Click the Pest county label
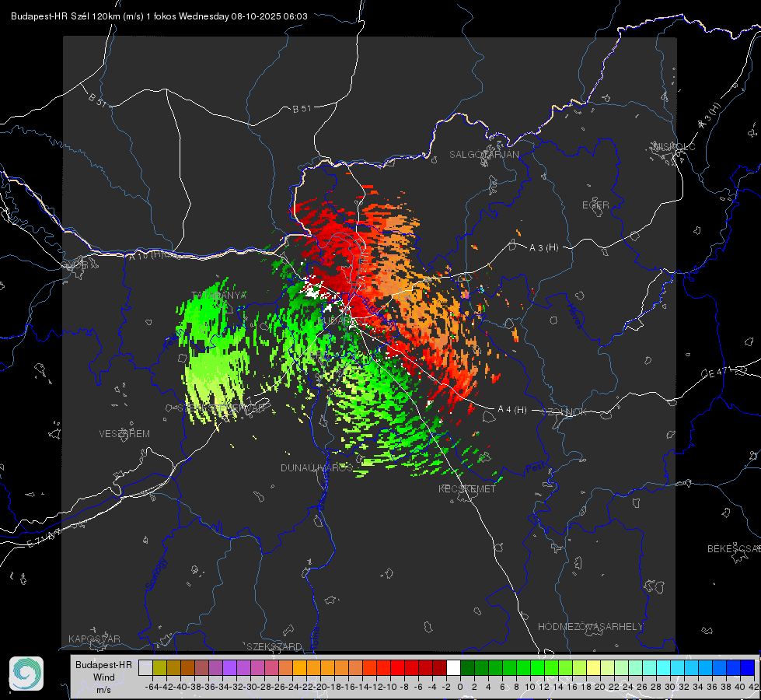The image size is (761, 700). (534, 468)
